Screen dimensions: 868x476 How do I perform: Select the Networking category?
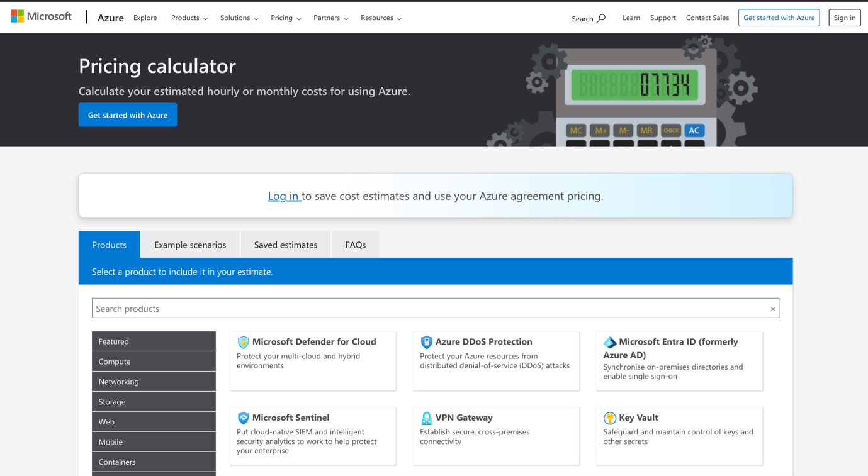click(x=154, y=382)
